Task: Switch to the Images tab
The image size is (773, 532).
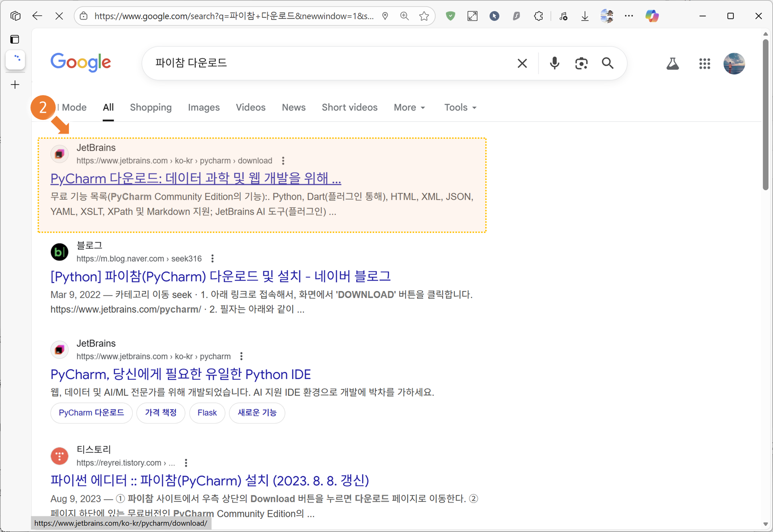Action: [204, 107]
